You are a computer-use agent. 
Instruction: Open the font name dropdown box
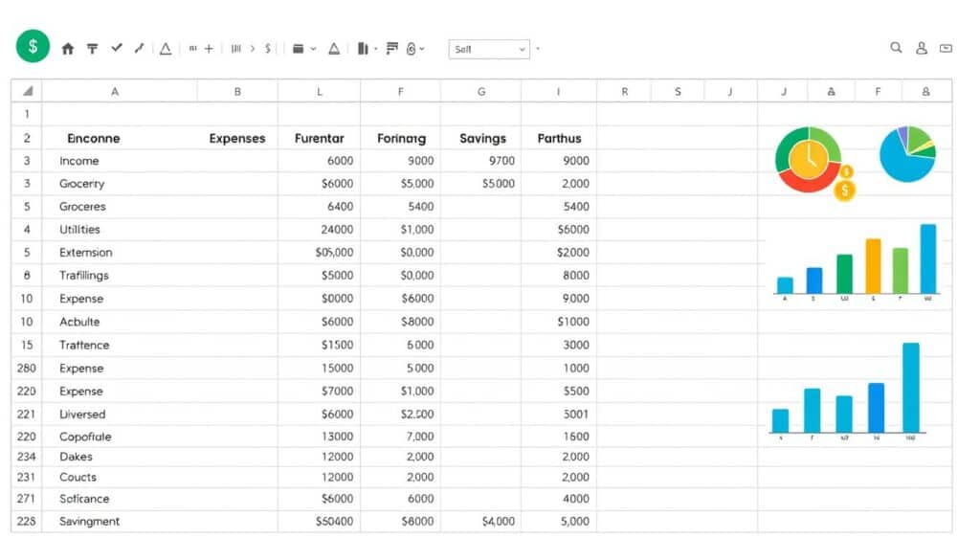click(x=489, y=49)
